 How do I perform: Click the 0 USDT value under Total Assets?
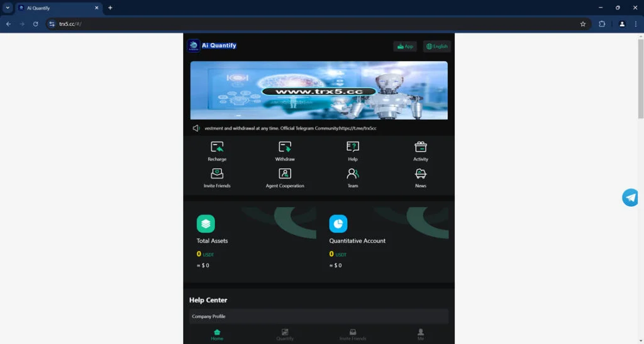click(205, 254)
